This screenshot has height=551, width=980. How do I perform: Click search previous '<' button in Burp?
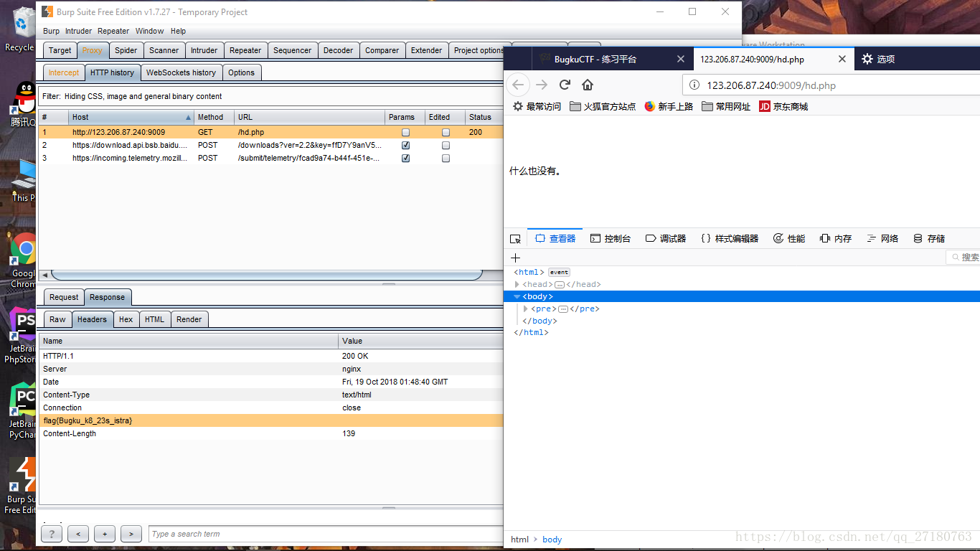[78, 534]
